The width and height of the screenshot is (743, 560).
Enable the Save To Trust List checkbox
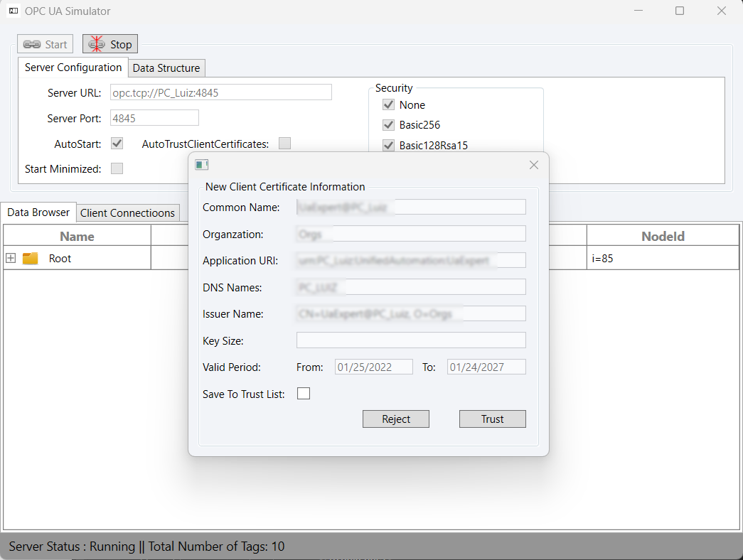point(304,394)
